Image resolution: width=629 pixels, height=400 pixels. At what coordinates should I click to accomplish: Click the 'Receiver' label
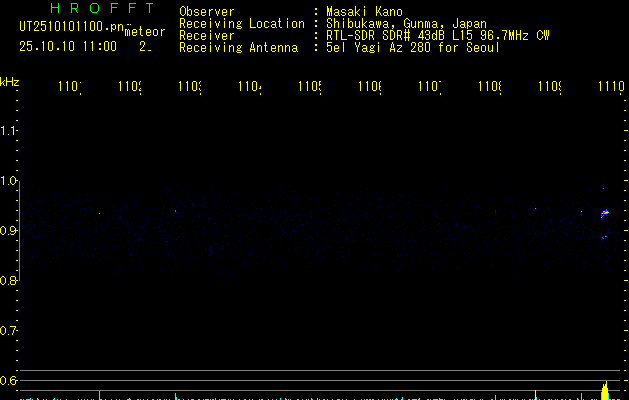tap(207, 36)
